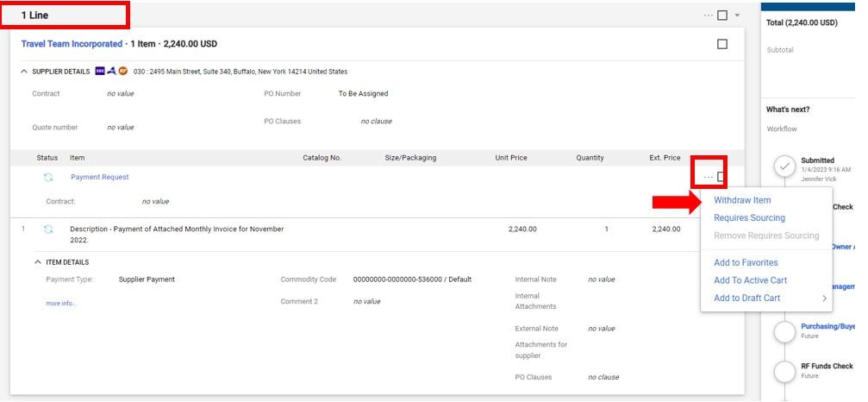Open dropdown arrow next to header checkbox
The height and width of the screenshot is (402, 868).
pyautogui.click(x=737, y=16)
